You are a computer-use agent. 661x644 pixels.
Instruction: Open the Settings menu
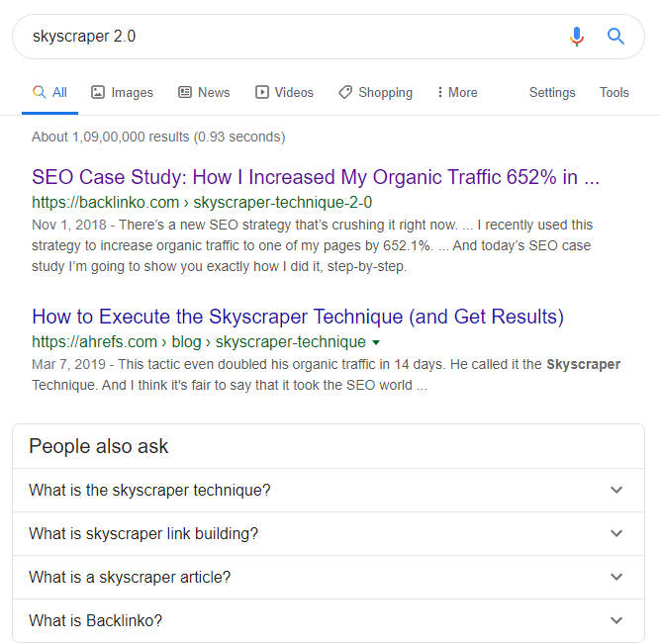[552, 92]
